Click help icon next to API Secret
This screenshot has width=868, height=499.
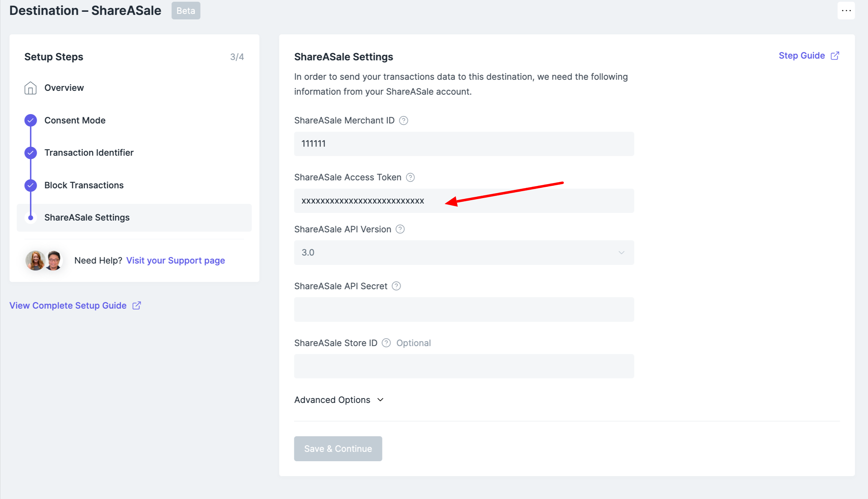396,286
